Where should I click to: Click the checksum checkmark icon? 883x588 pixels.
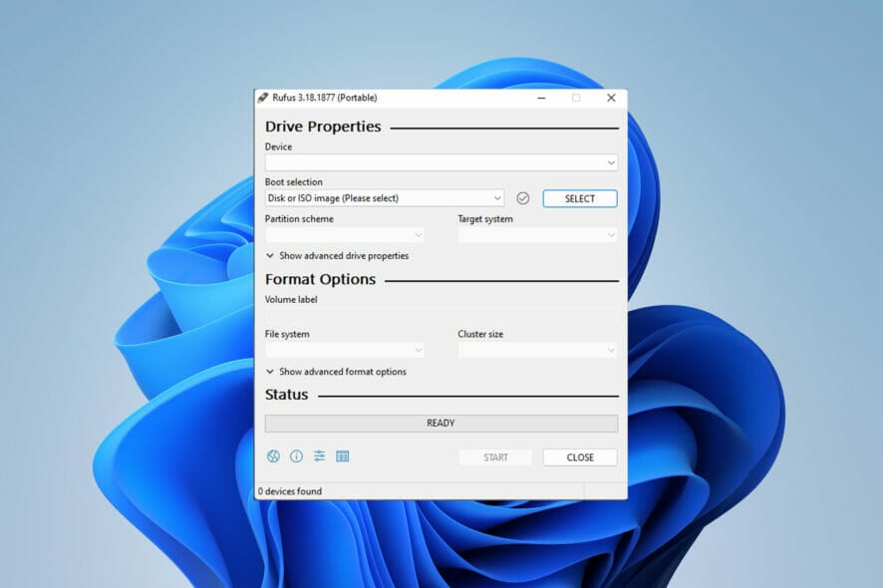(x=522, y=198)
